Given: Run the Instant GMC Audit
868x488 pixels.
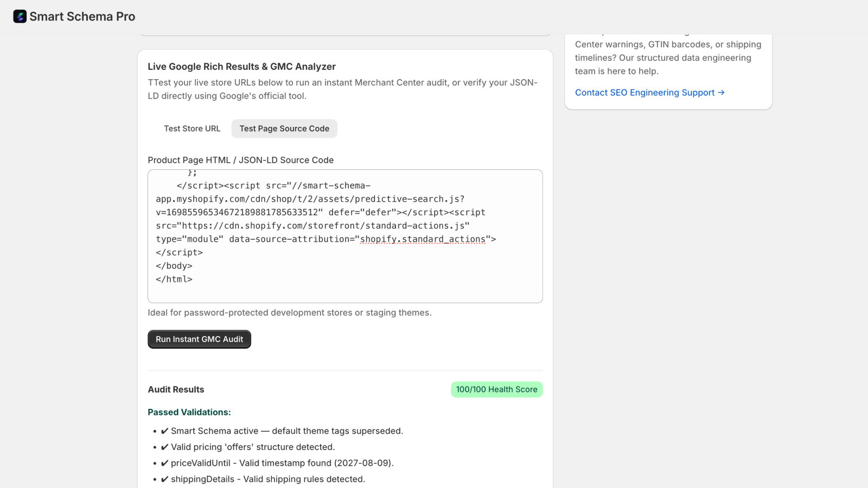Looking at the screenshot, I should (x=199, y=339).
